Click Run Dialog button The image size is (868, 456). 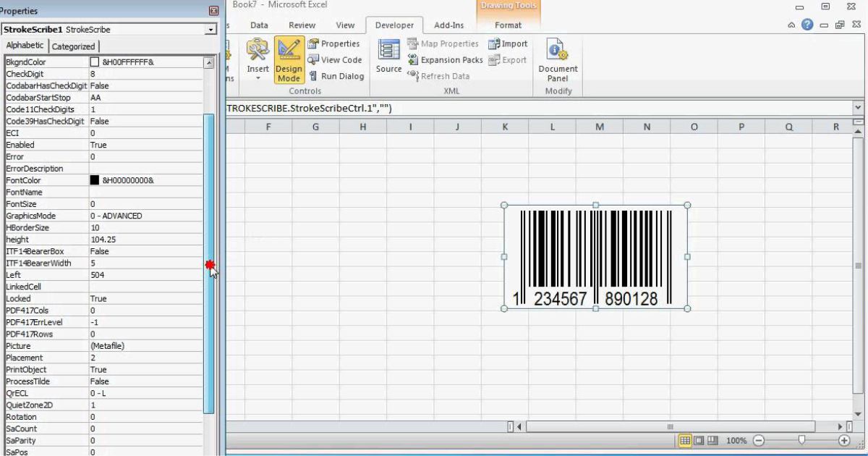coord(336,76)
